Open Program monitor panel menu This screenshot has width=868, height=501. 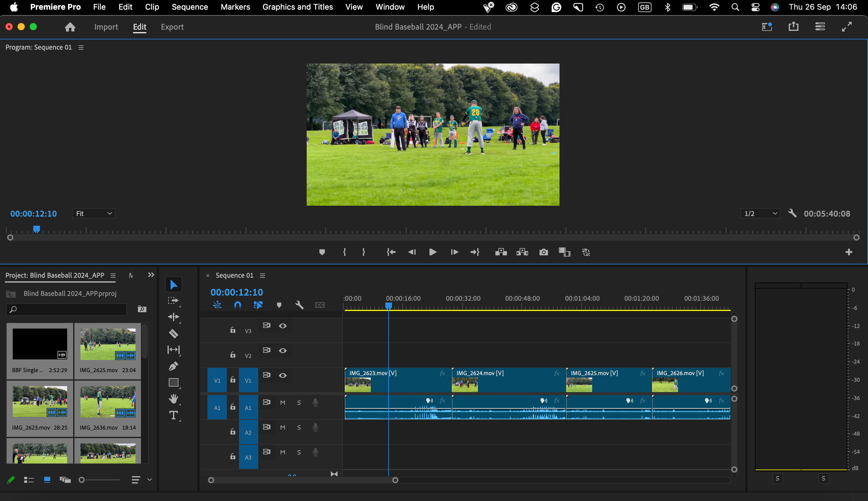pyautogui.click(x=81, y=47)
